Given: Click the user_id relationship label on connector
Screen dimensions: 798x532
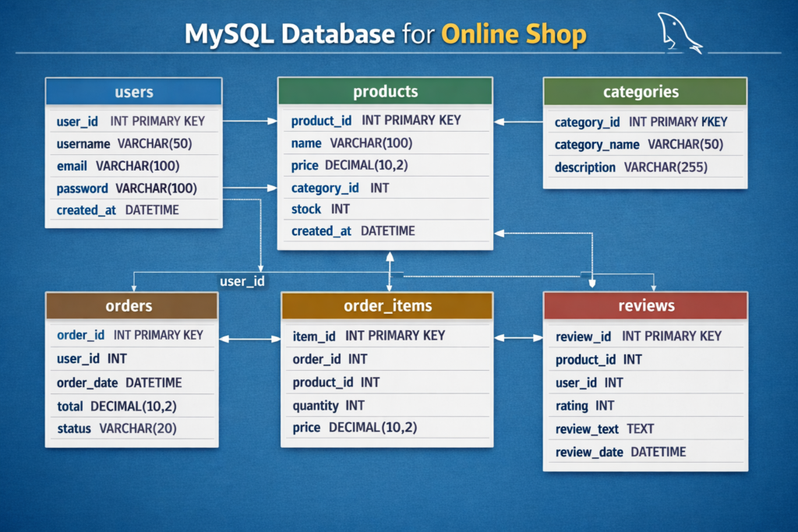Looking at the screenshot, I should (242, 281).
